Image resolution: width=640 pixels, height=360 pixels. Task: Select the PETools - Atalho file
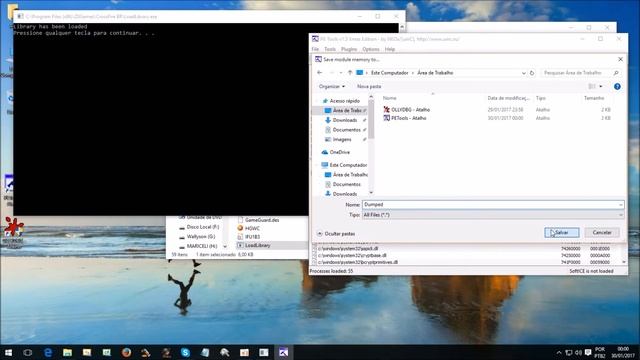(x=408, y=118)
